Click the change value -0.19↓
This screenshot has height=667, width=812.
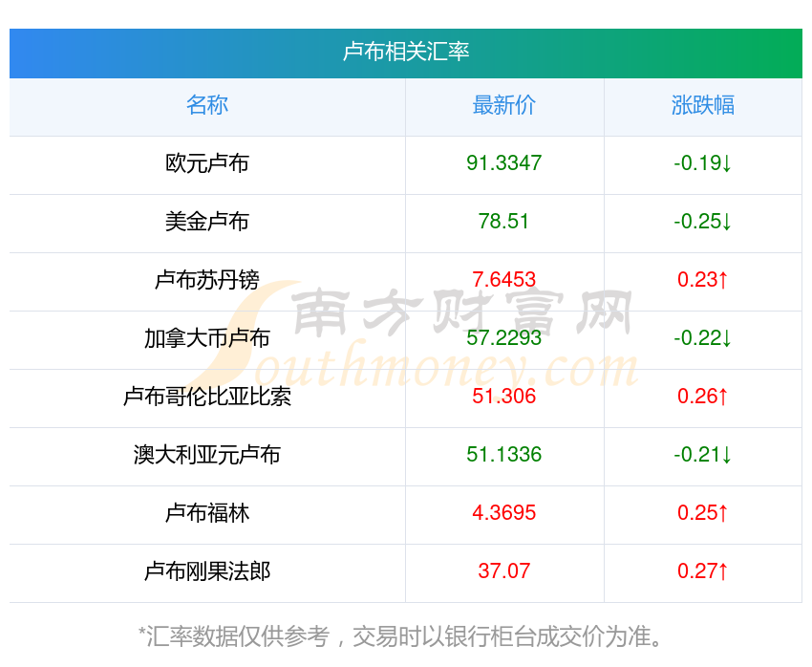pyautogui.click(x=703, y=163)
